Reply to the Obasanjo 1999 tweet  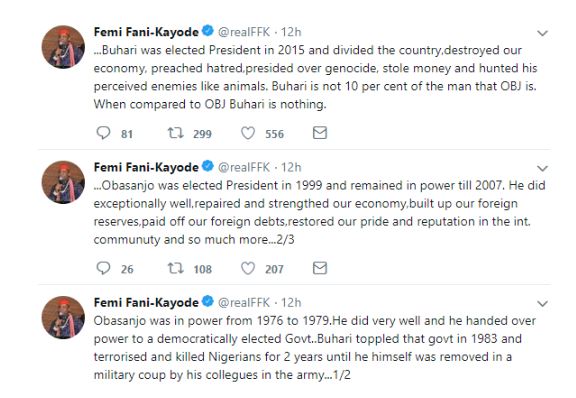click(103, 268)
